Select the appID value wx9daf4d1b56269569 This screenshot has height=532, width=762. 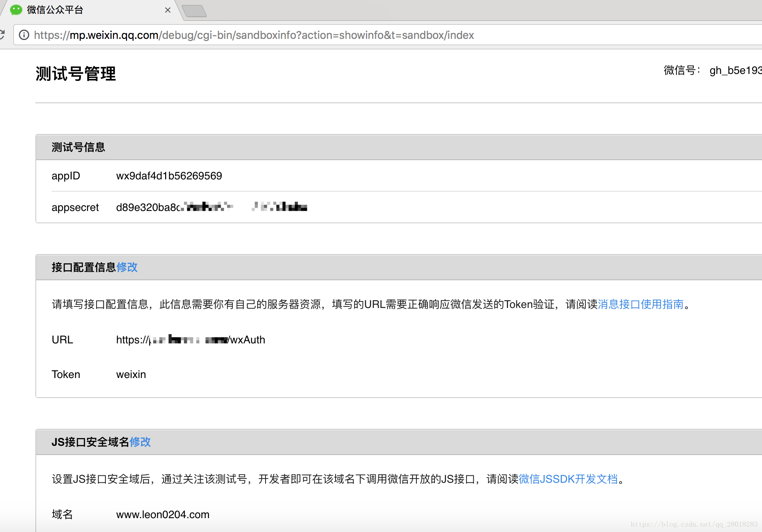click(x=169, y=176)
